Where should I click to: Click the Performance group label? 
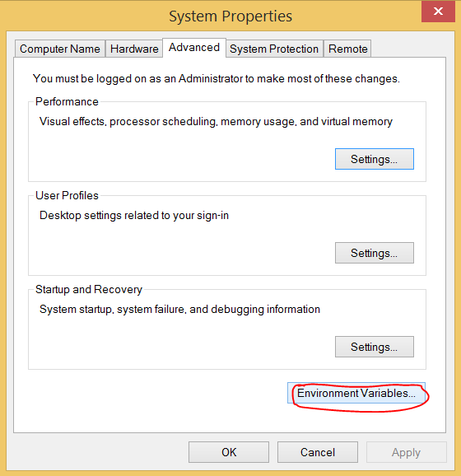[67, 101]
